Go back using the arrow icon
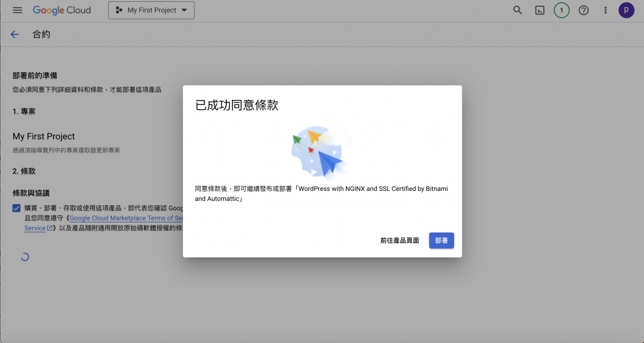 click(x=14, y=35)
